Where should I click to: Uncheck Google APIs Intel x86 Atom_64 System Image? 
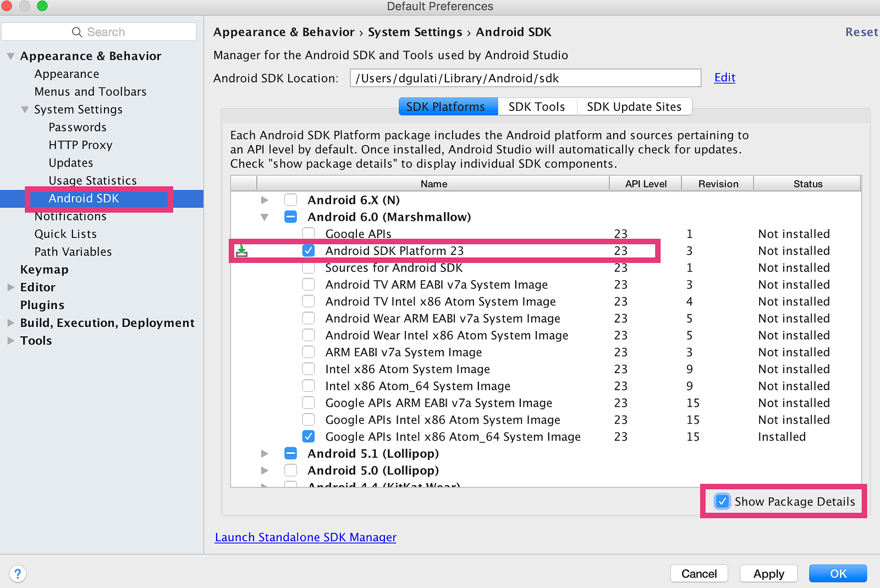click(309, 437)
